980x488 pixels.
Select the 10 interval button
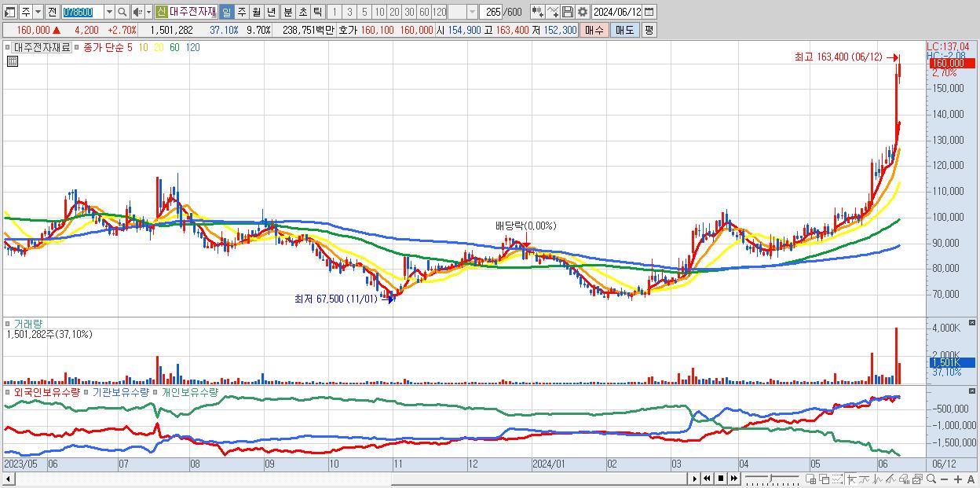(x=379, y=12)
